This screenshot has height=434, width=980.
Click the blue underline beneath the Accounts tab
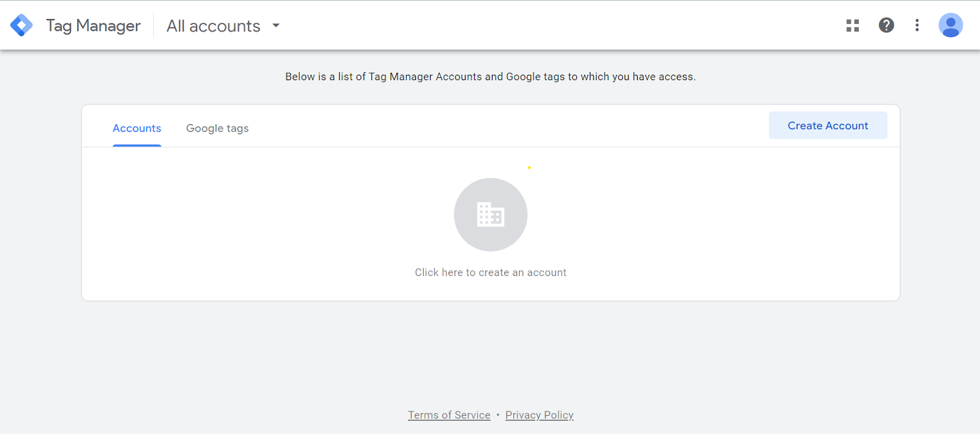tap(137, 146)
